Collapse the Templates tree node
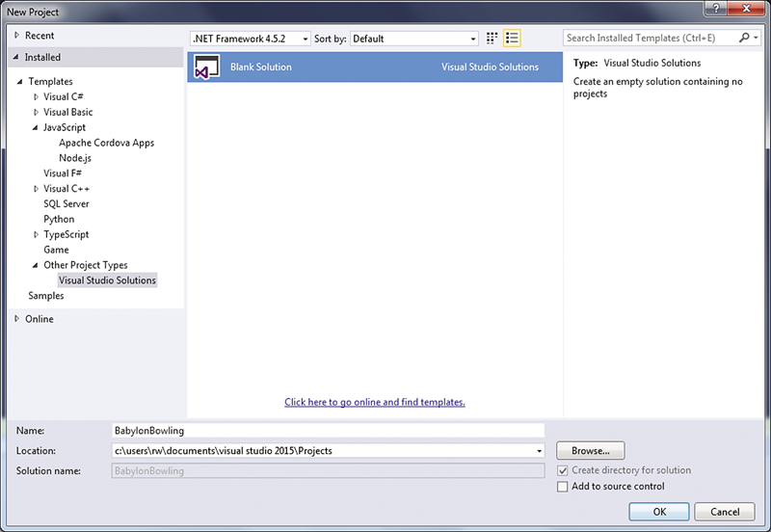This screenshot has height=532, width=771. point(19,82)
